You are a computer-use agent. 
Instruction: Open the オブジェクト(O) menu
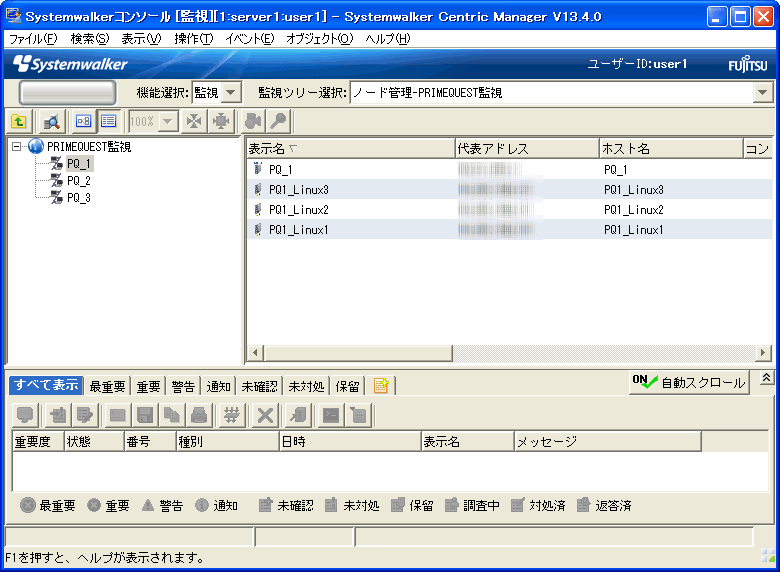319,39
